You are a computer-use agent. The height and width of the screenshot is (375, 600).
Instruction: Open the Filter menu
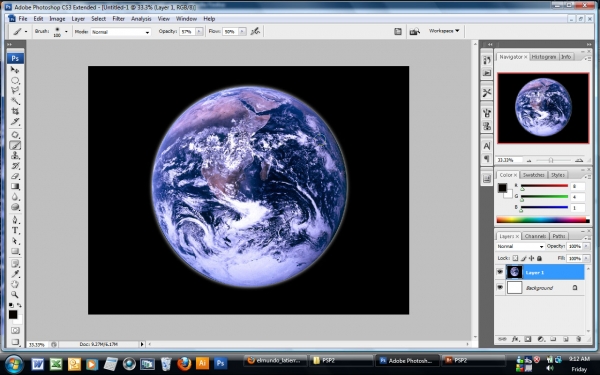point(118,18)
